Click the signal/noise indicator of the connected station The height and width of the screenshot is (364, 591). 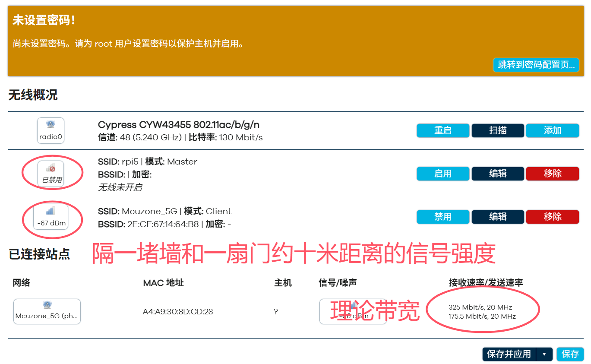pos(353,311)
